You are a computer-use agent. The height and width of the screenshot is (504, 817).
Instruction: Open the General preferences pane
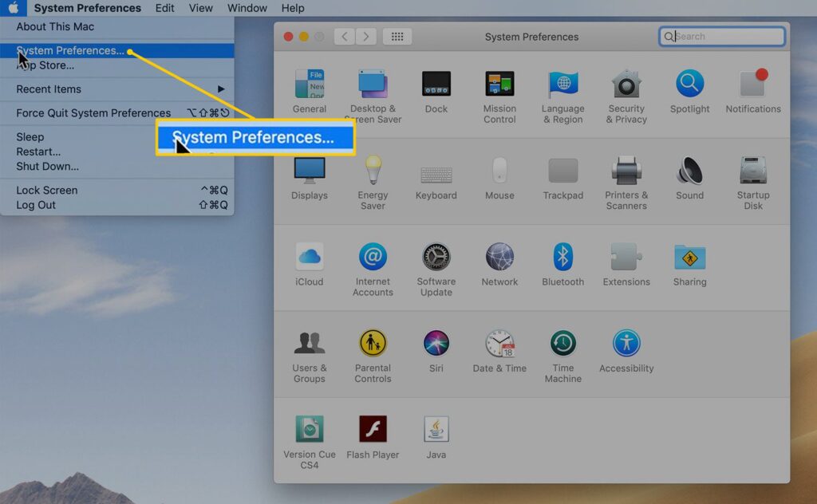pos(309,83)
